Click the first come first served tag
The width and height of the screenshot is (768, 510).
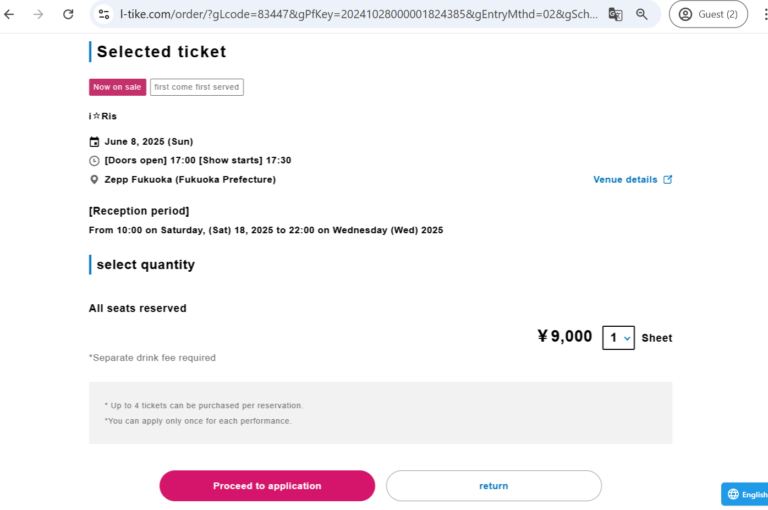point(197,87)
